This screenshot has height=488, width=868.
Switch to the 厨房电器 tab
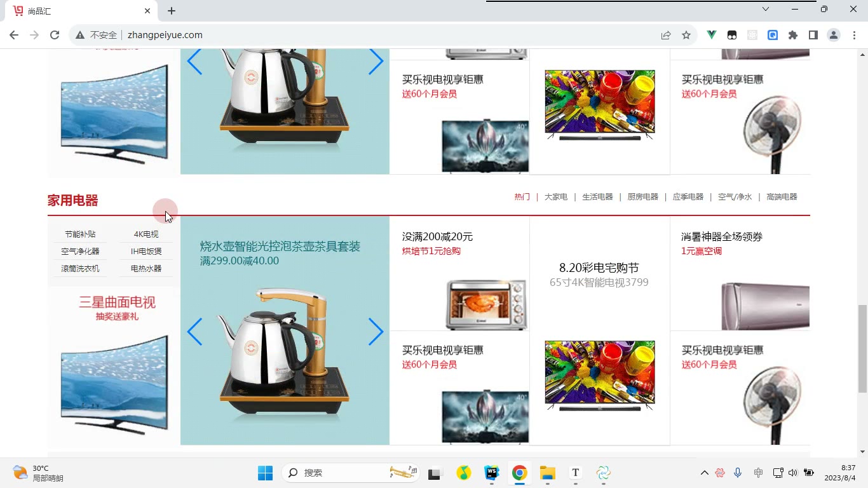pyautogui.click(x=643, y=197)
